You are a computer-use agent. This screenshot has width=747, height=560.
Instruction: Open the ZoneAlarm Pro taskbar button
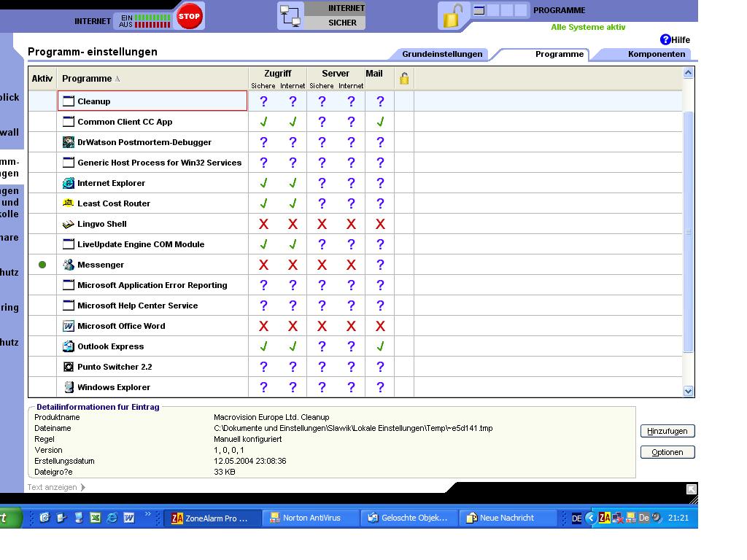tap(212, 518)
